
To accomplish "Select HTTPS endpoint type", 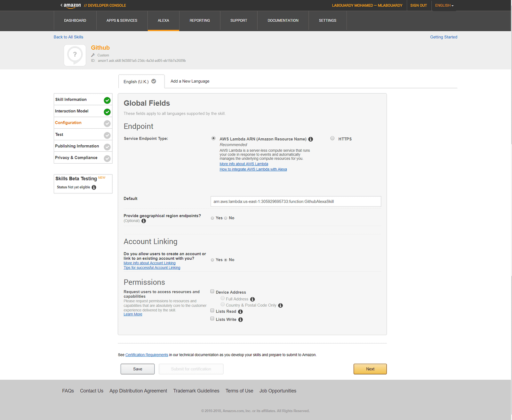I will (332, 138).
